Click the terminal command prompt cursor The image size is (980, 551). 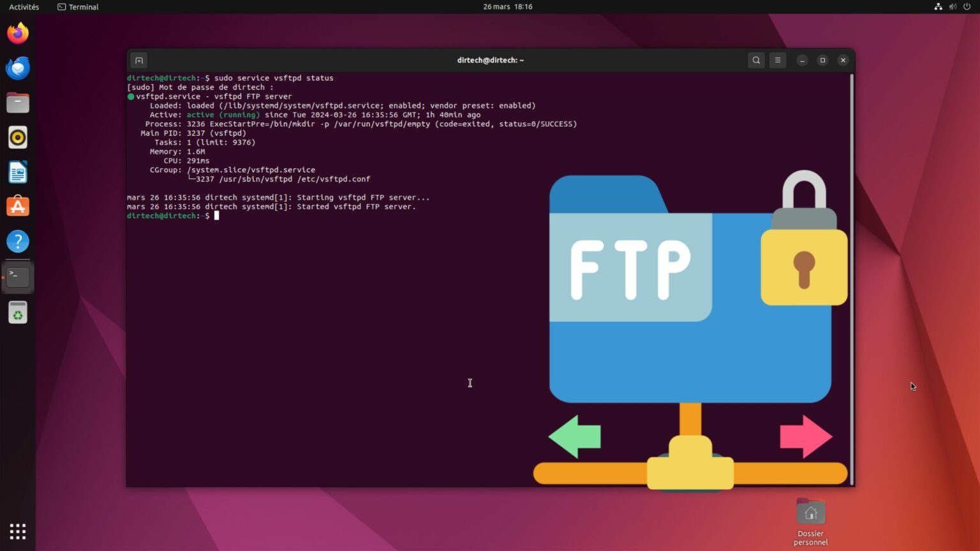coord(217,216)
